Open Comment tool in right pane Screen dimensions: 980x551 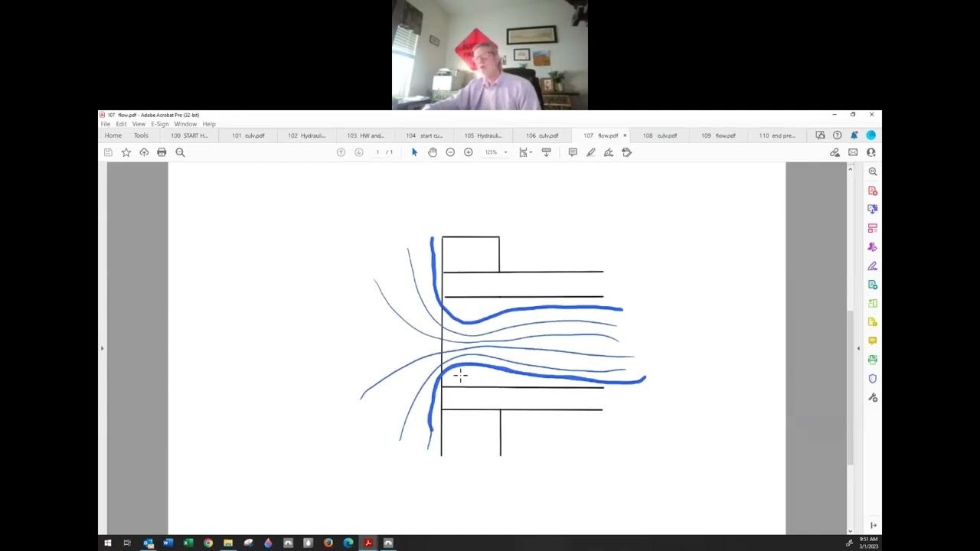[872, 341]
